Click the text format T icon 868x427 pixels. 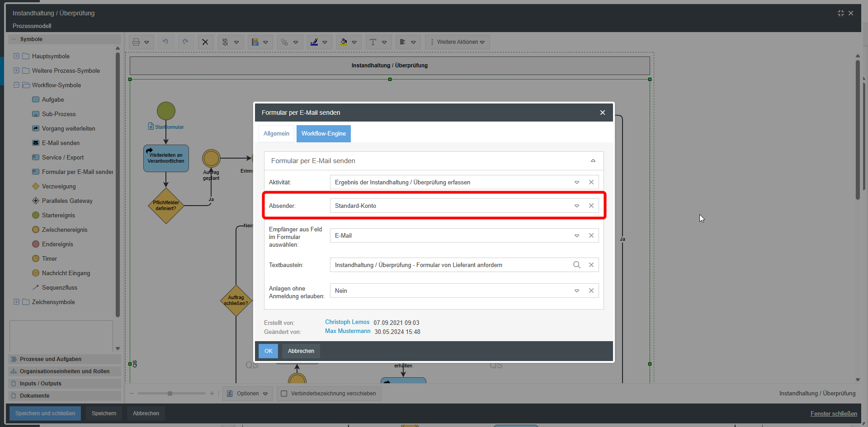(373, 42)
